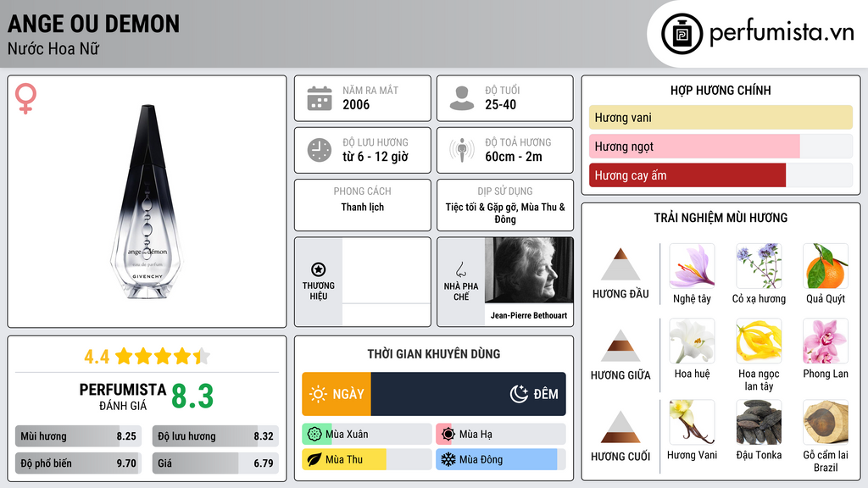Select the Phong Lan orchid note image
Screen dimensions: 868x488
(x=826, y=341)
